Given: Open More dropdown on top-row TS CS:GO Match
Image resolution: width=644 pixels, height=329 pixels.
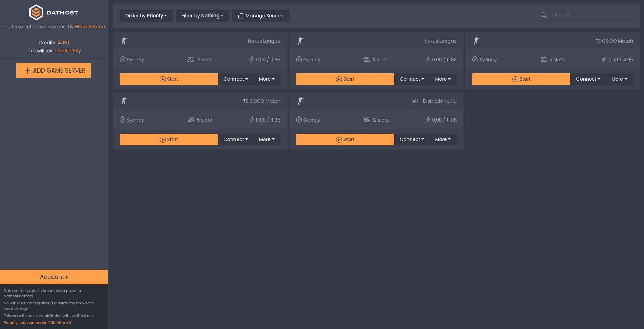Looking at the screenshot, I should point(619,79).
